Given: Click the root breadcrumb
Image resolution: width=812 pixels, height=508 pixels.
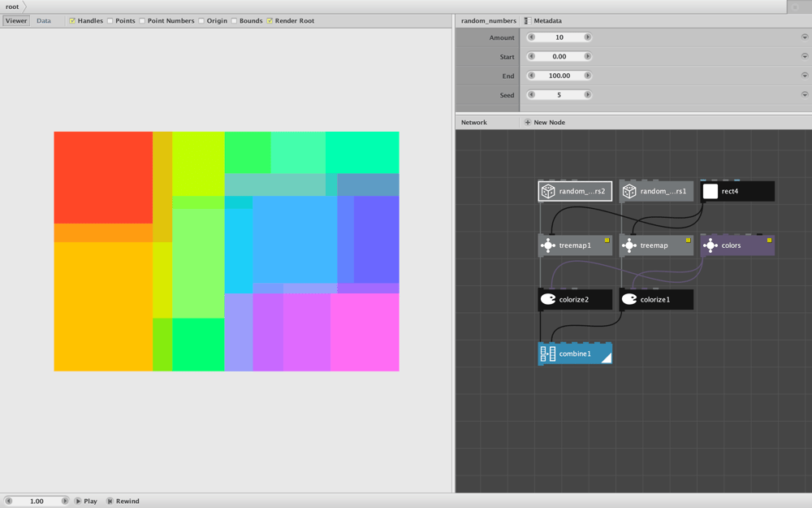Looking at the screenshot, I should (x=12, y=7).
